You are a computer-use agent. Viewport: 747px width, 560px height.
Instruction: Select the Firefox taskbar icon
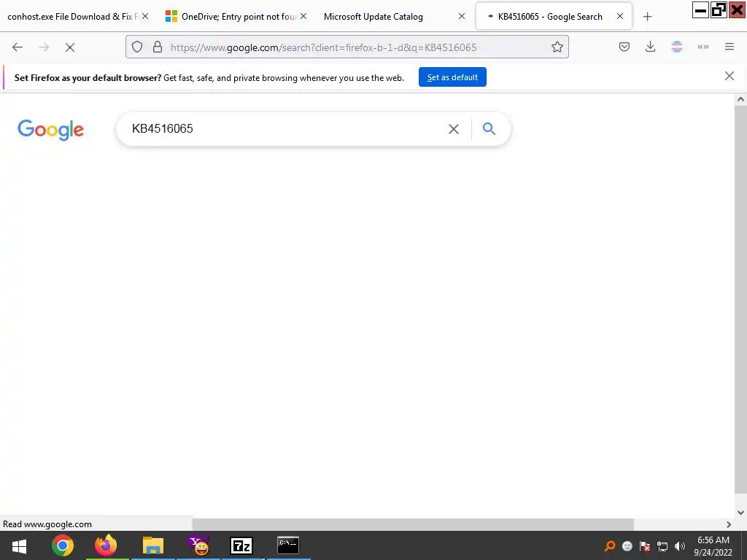106,545
